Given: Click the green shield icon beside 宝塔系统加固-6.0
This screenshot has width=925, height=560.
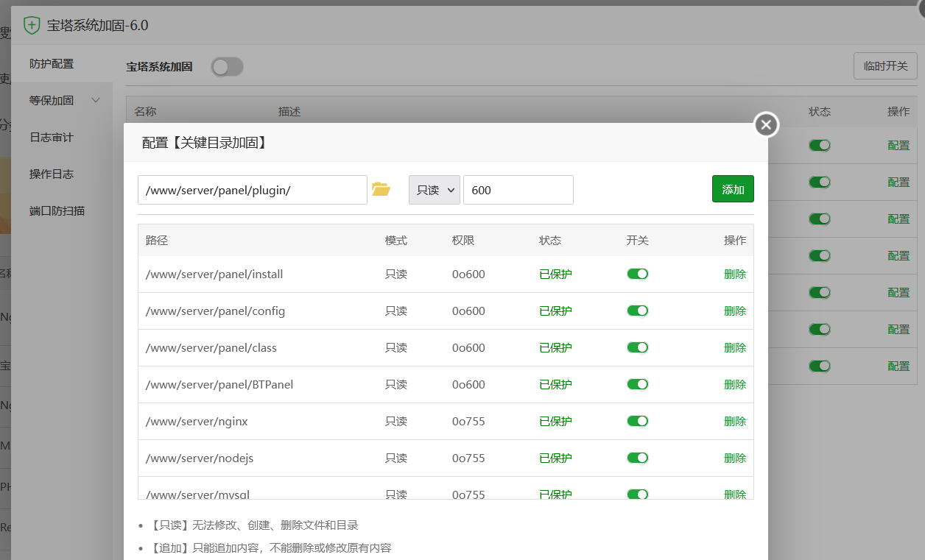Looking at the screenshot, I should [32, 26].
